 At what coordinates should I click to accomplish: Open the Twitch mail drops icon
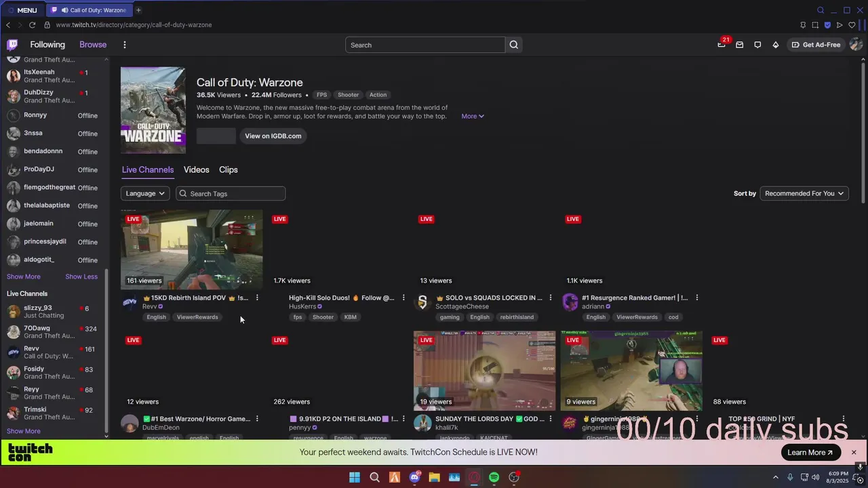point(740,45)
